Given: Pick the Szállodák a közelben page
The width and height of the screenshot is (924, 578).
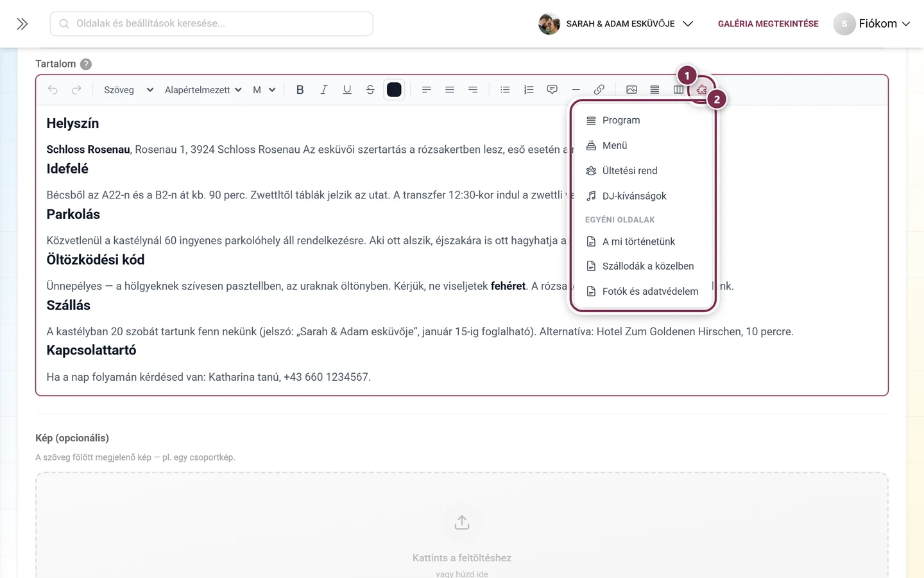Looking at the screenshot, I should click(643, 266).
